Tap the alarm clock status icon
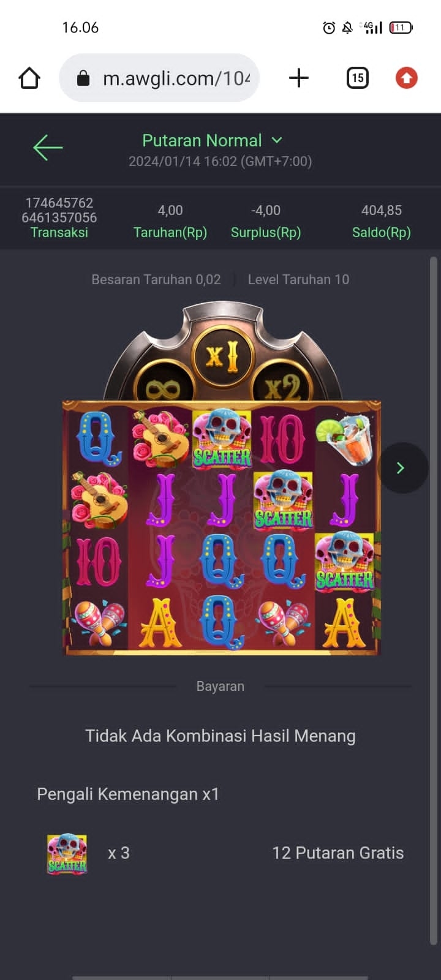441x980 pixels. coord(329,28)
